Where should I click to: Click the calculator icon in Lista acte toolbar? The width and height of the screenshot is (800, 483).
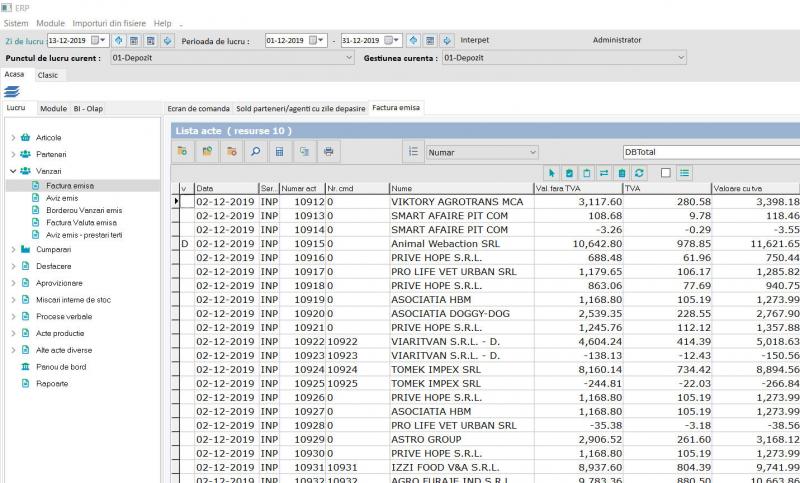tap(279, 152)
